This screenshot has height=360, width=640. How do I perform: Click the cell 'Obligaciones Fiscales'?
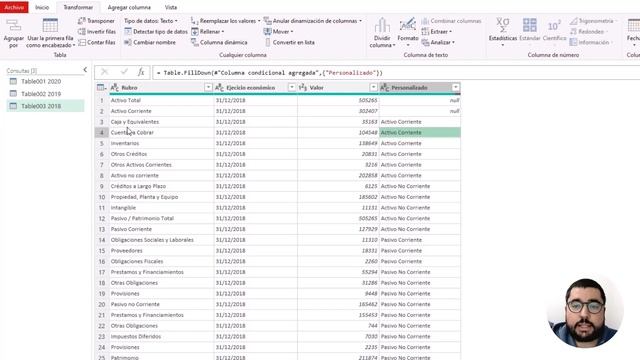pyautogui.click(x=161, y=261)
